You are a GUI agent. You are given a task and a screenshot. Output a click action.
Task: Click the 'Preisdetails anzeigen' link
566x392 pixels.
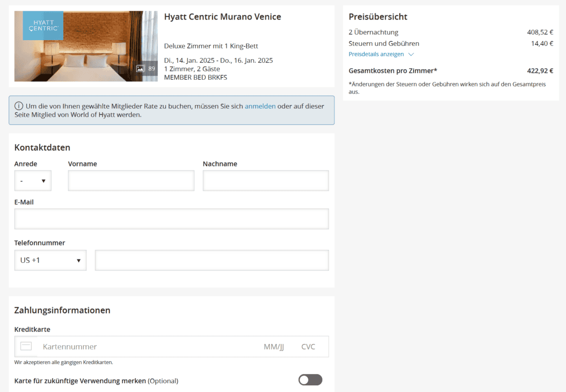coord(376,54)
